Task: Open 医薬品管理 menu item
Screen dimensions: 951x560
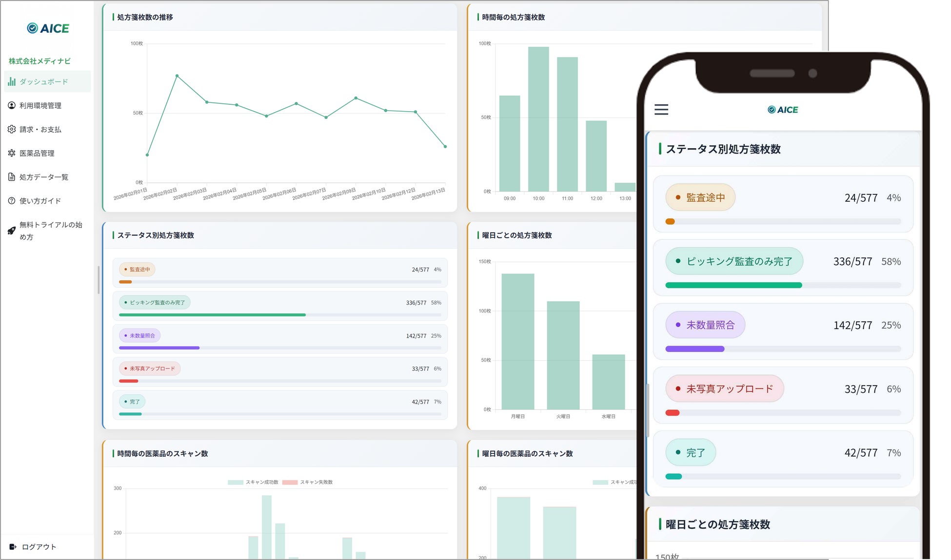Action: click(x=37, y=153)
